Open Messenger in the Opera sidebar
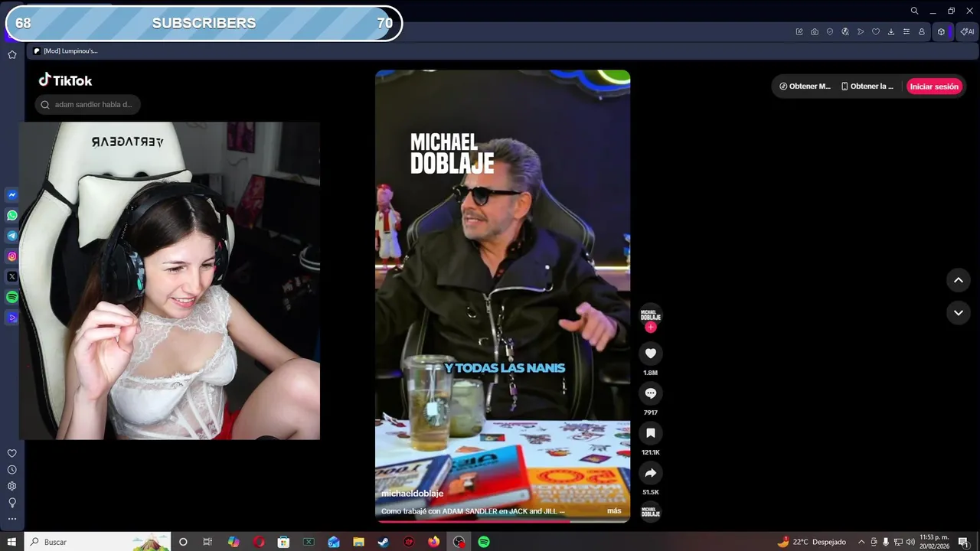Viewport: 980px width, 551px height. pyautogui.click(x=12, y=195)
